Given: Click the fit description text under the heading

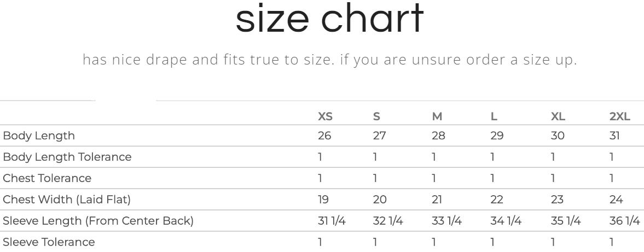Looking at the screenshot, I should [x=329, y=60].
